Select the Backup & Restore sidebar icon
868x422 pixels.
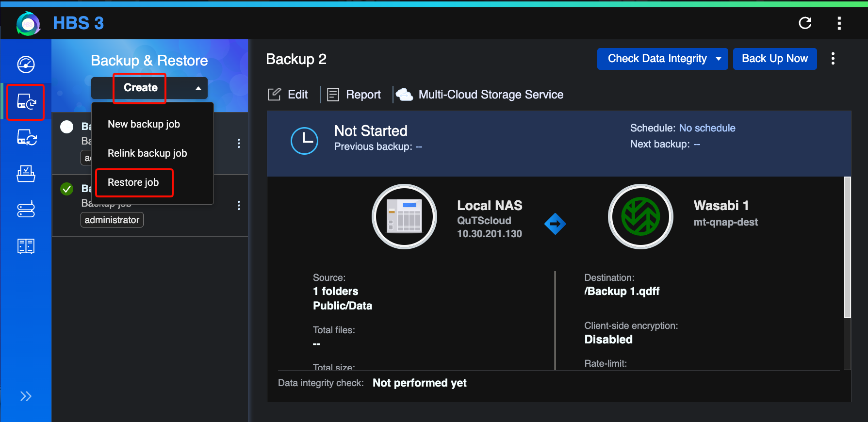[x=26, y=102]
